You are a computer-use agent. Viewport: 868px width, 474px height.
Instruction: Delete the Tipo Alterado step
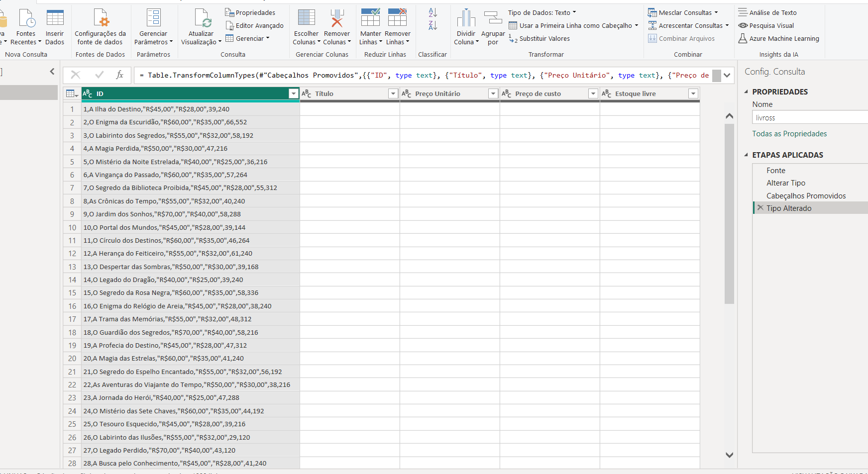(760, 208)
